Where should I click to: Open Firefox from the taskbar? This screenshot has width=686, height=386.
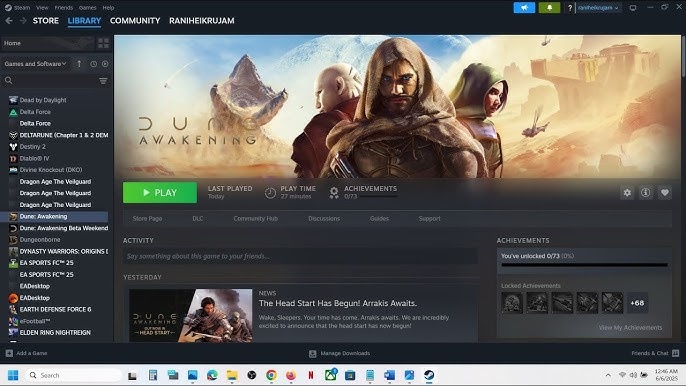pyautogui.click(x=291, y=375)
